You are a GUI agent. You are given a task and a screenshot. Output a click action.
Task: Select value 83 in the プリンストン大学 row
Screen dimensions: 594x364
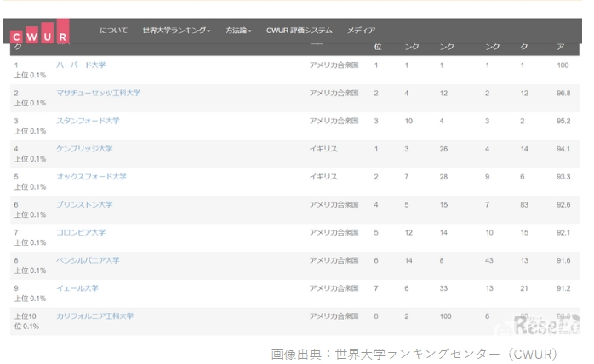(x=524, y=205)
